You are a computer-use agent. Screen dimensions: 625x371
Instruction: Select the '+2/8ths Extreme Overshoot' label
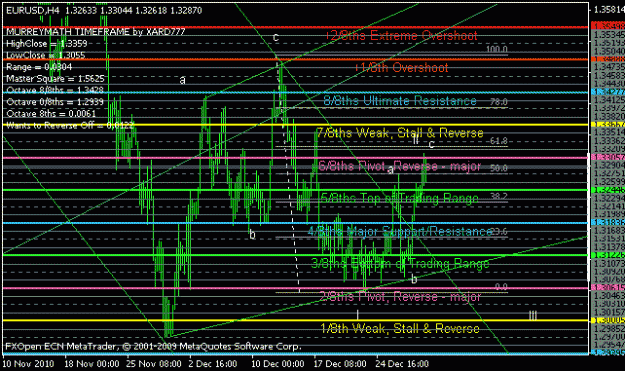pos(401,35)
